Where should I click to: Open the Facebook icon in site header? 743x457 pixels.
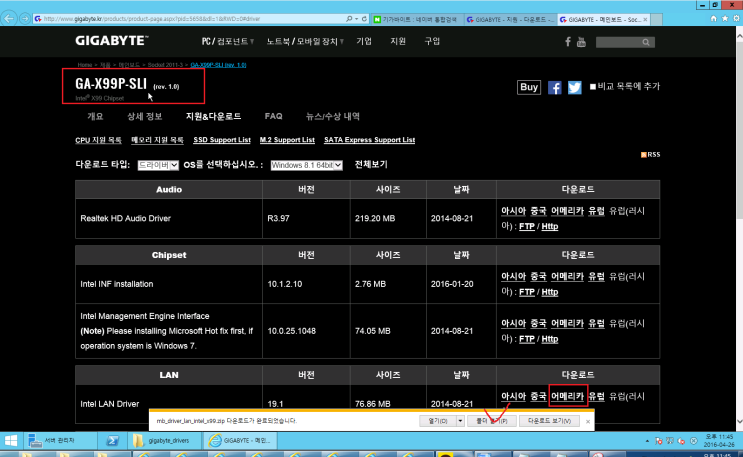(x=568, y=42)
